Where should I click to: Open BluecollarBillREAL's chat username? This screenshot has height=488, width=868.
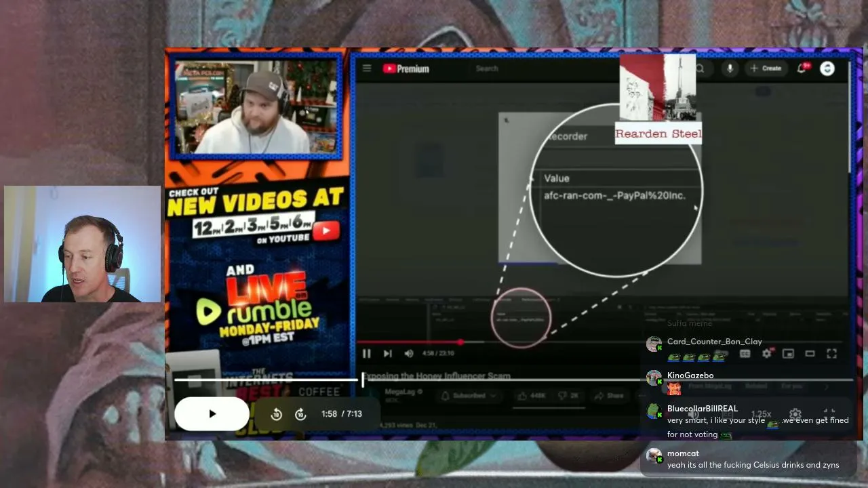tap(703, 409)
